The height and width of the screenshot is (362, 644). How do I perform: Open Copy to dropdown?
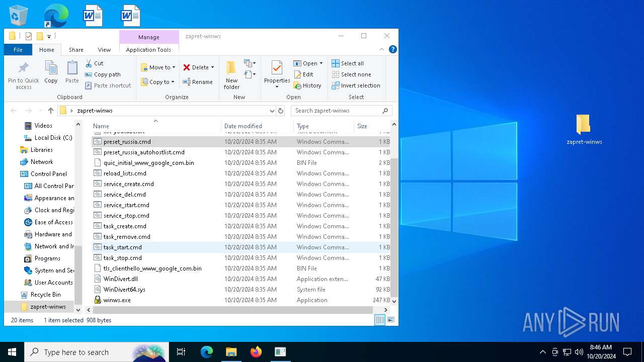157,82
